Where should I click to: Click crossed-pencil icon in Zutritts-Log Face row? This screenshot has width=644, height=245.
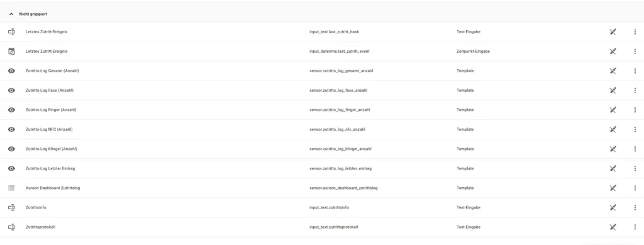(613, 90)
